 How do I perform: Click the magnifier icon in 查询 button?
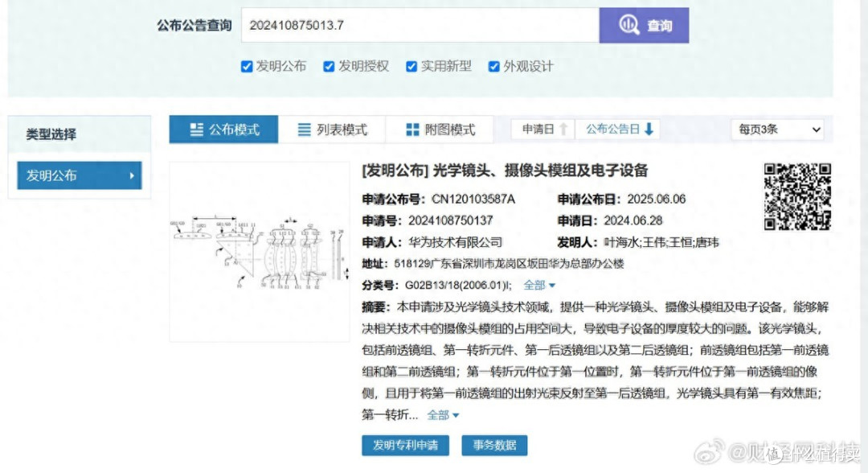tap(628, 24)
